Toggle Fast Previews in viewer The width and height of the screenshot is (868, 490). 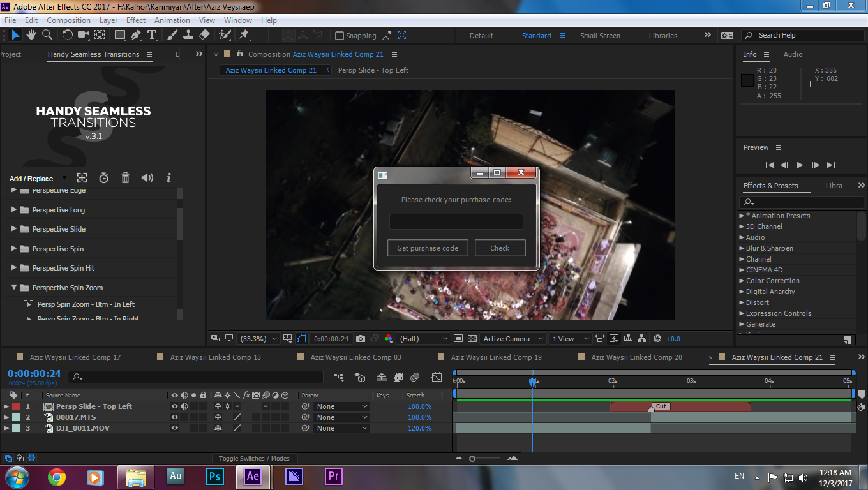(614, 339)
